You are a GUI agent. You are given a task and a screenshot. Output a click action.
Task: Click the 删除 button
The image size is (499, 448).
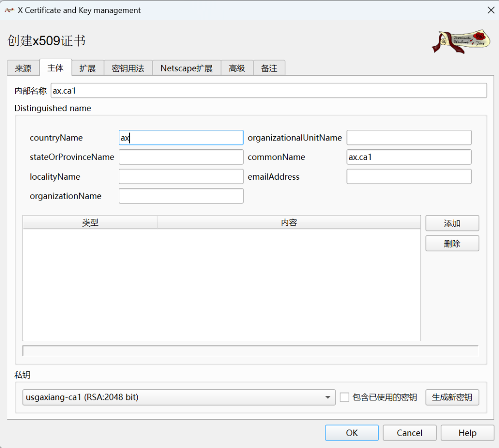point(452,243)
